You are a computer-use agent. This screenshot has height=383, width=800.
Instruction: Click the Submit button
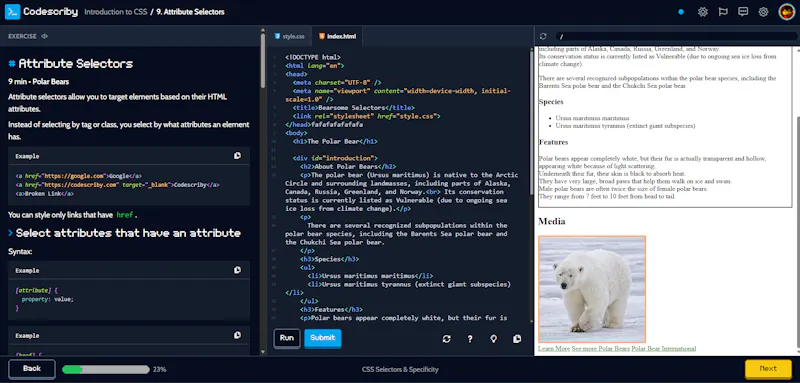click(x=322, y=339)
